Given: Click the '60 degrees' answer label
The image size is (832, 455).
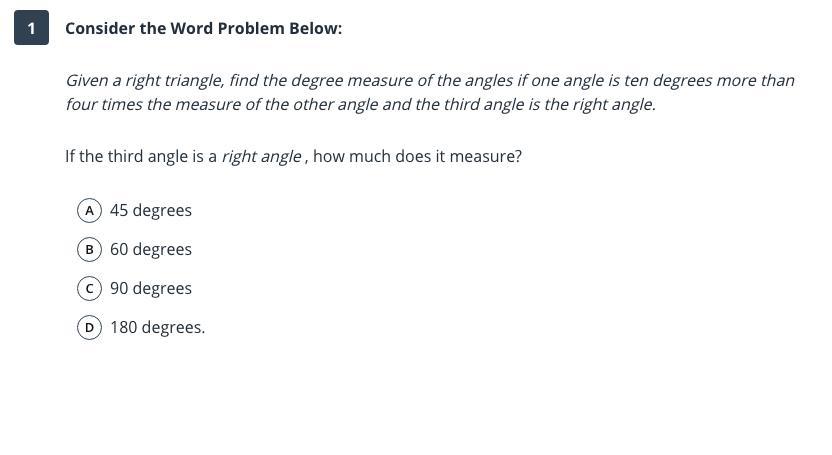Looking at the screenshot, I should (151, 249).
